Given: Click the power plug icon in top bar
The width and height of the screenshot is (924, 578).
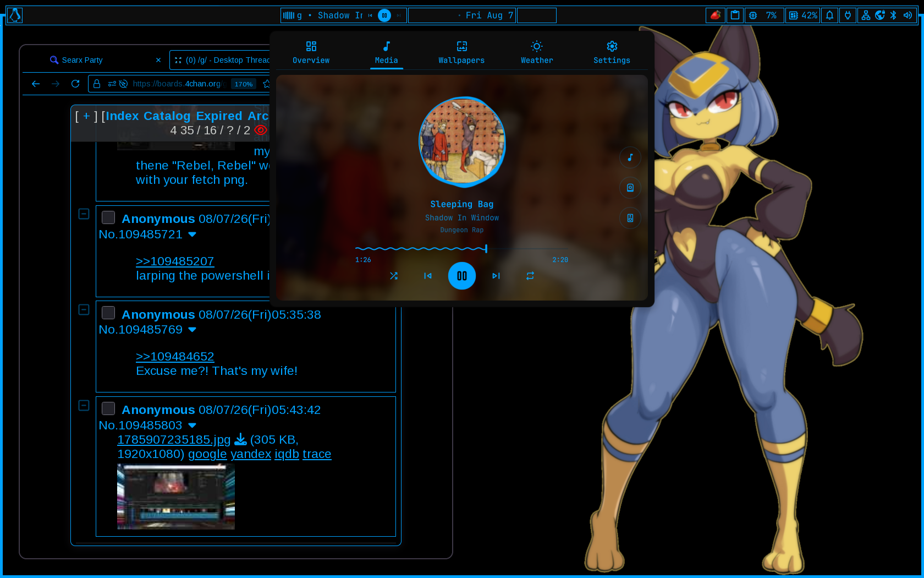Looking at the screenshot, I should (x=848, y=15).
